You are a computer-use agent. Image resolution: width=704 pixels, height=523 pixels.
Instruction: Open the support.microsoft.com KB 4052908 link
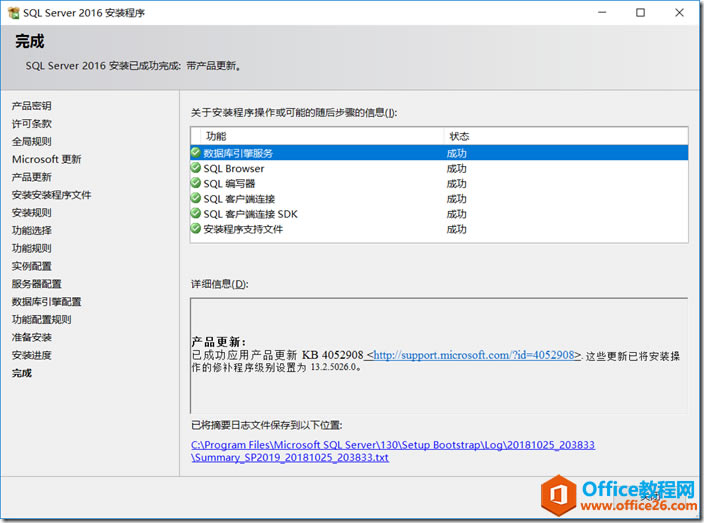click(x=474, y=355)
